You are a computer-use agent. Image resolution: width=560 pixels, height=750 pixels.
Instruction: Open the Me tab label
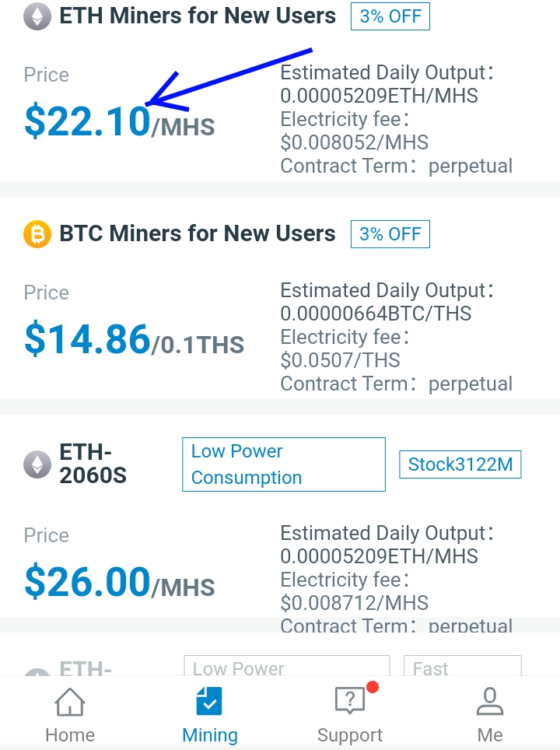[x=490, y=735]
